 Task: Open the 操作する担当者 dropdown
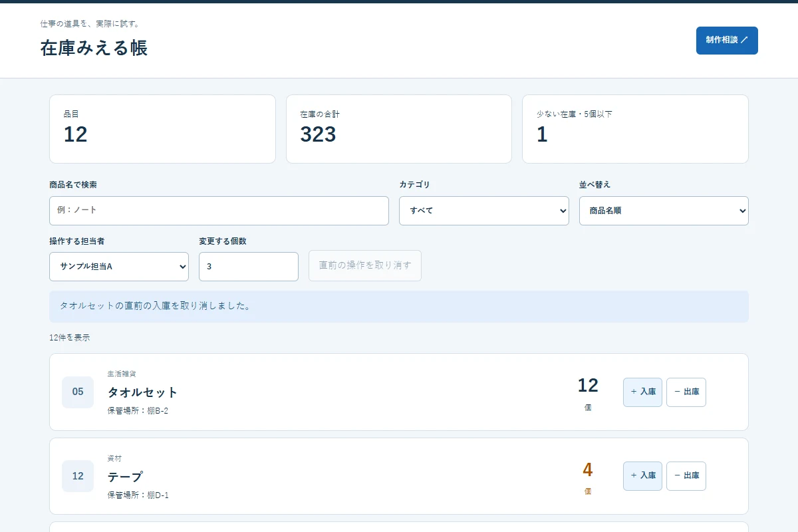pos(119,266)
